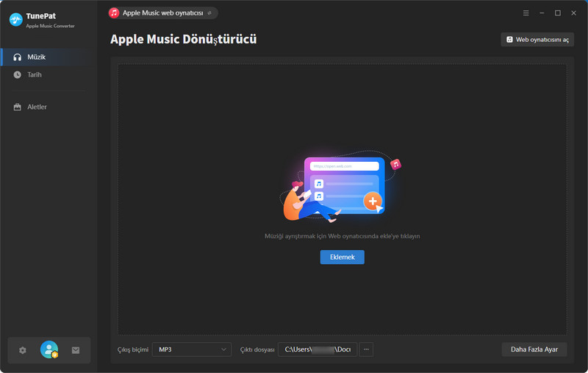This screenshot has width=588, height=373.
Task: Open the mail feedback icon
Action: tap(76, 351)
